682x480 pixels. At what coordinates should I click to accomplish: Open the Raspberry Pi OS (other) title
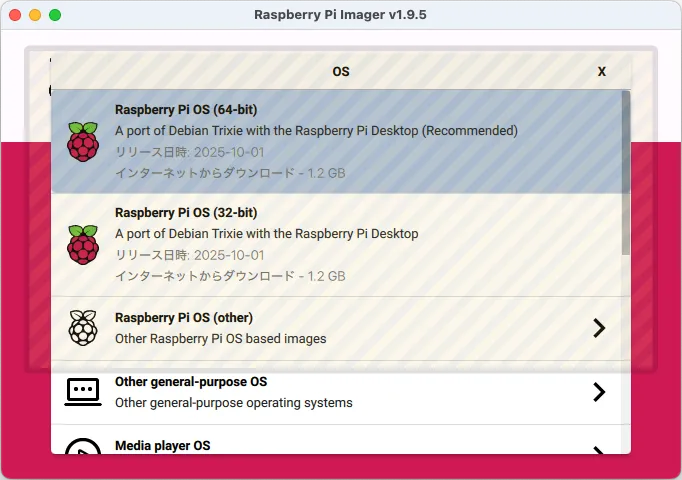184,318
